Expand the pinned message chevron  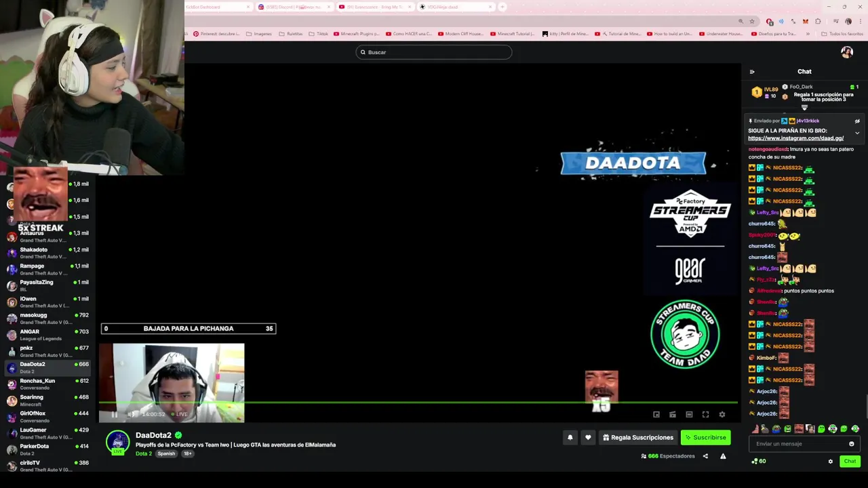(857, 133)
